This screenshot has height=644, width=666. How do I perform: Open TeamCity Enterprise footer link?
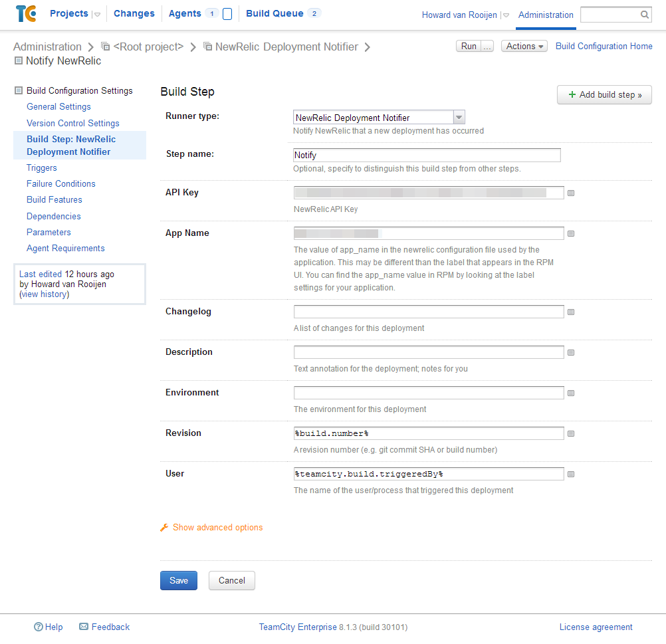[298, 627]
